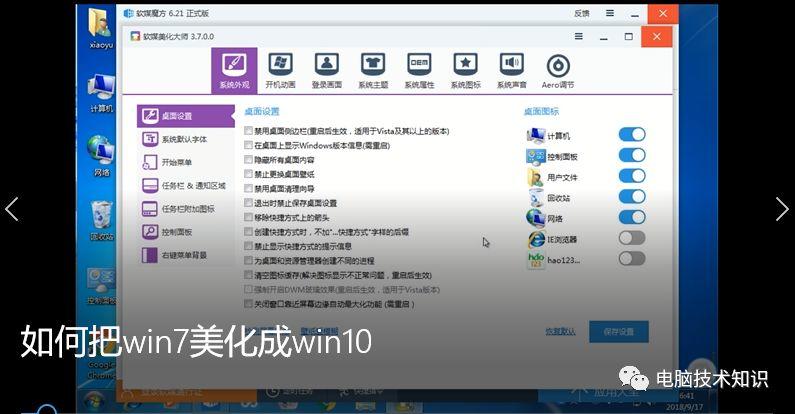This screenshot has width=795, height=414.
Task: Open the 网络 desktop shortcut
Action: tap(101, 156)
